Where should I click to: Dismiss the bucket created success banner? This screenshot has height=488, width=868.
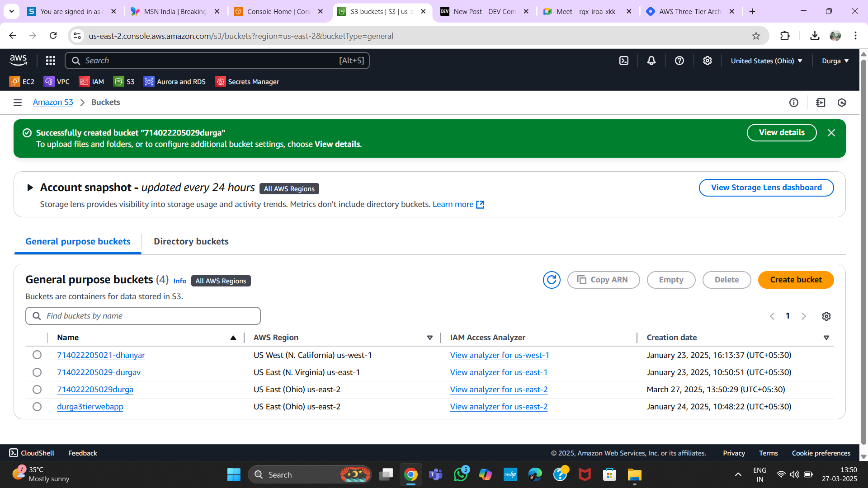coord(831,133)
